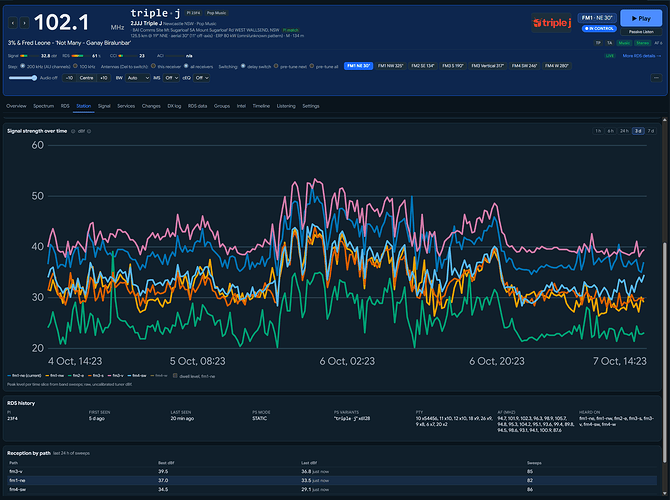Select 200 kHz (AU channels) step

[x=23, y=66]
